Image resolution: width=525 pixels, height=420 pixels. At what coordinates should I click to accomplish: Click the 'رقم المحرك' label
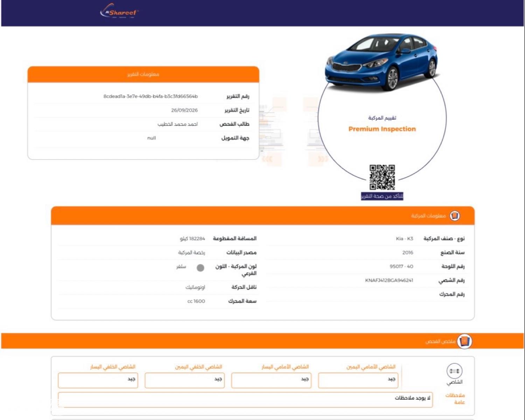452,294
